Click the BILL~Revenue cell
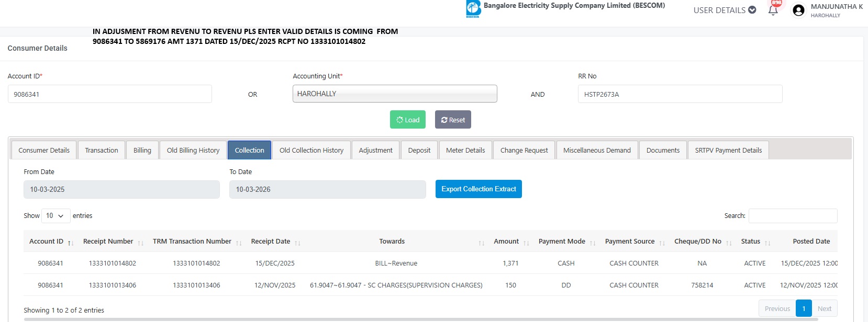 pos(396,263)
